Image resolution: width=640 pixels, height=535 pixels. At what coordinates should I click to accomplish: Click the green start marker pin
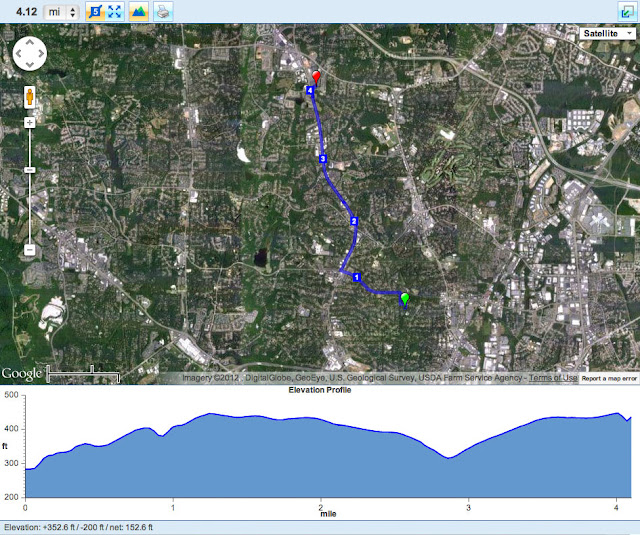(404, 299)
